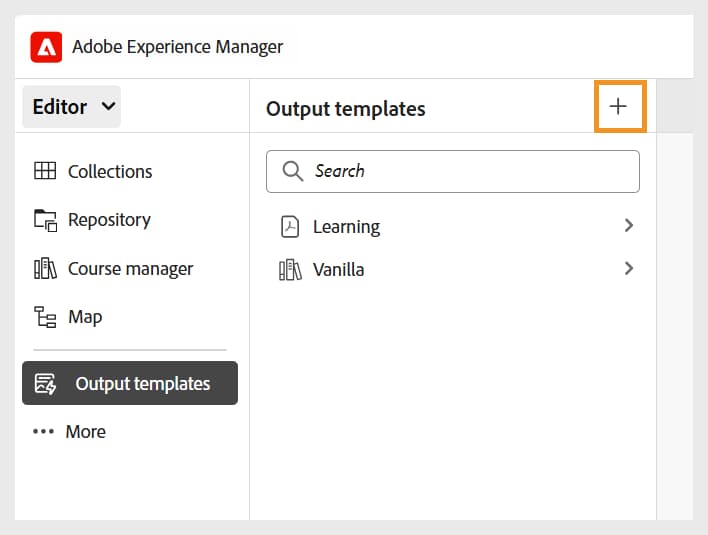
Task: Click the Adobe logo icon
Action: (x=47, y=47)
